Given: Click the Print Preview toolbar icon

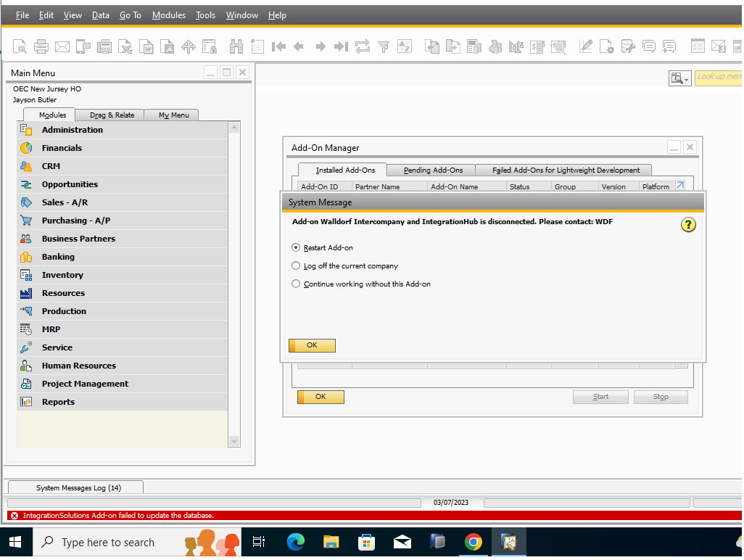Looking at the screenshot, I should pyautogui.click(x=20, y=46).
